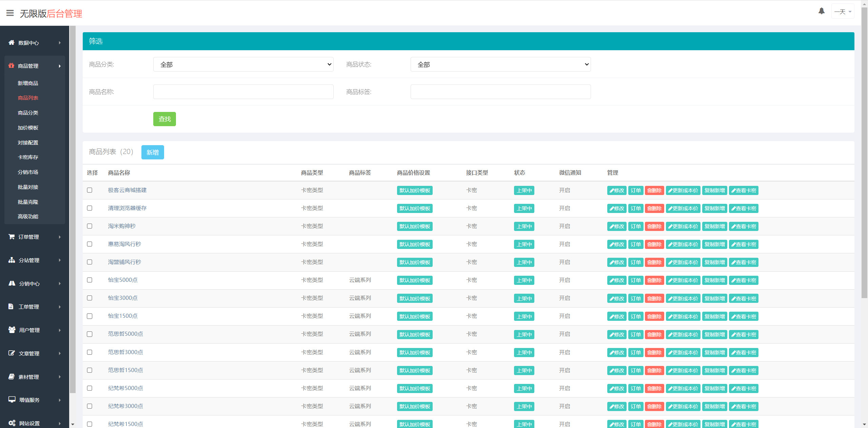Click 删除 for 清理浏览器缓存

(654, 208)
